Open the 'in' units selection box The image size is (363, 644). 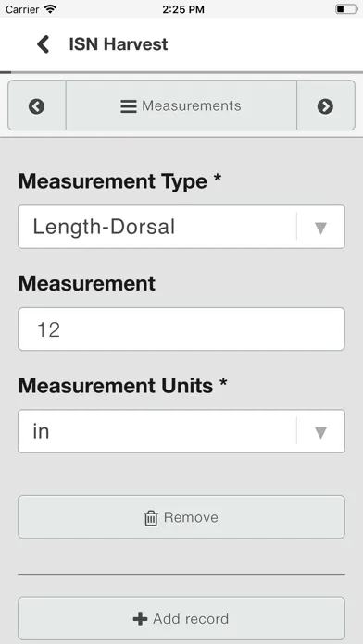[181, 431]
